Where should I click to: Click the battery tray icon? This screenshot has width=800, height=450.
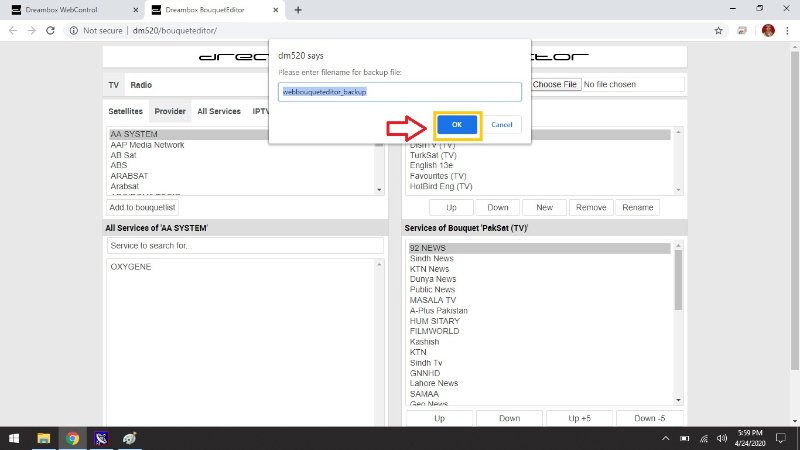pyautogui.click(x=685, y=438)
